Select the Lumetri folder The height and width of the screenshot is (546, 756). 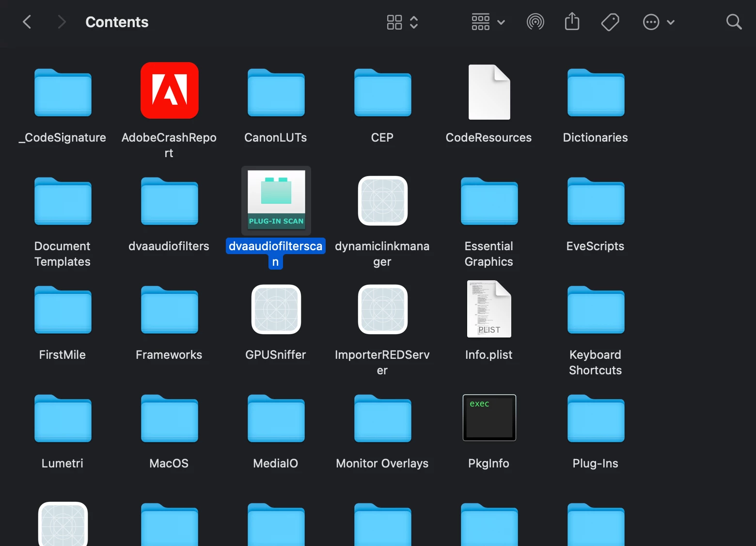(63, 418)
